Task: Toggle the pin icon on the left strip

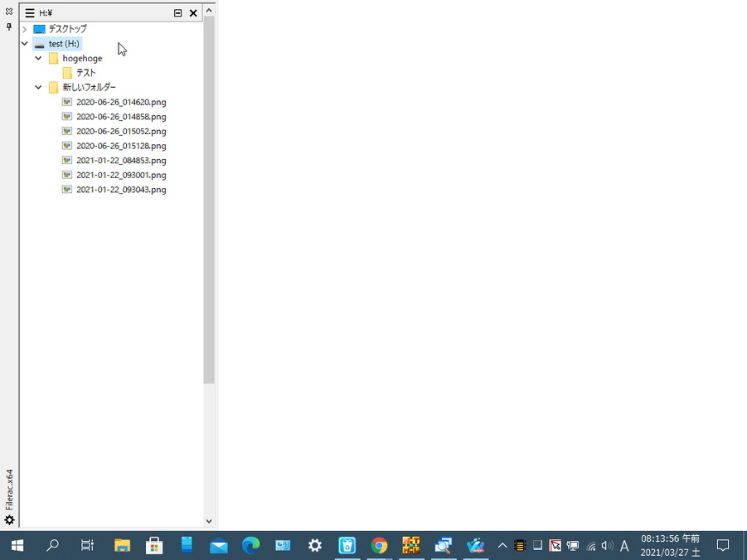Action: coord(9,27)
